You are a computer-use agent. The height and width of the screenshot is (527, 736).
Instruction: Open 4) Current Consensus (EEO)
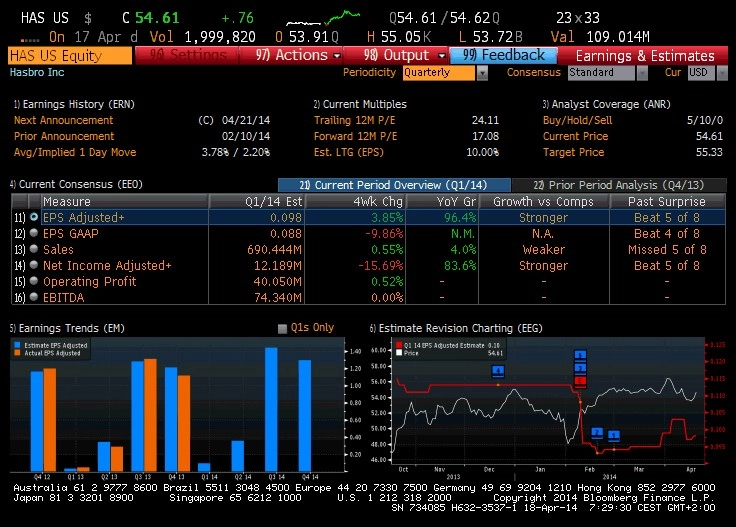(76, 184)
